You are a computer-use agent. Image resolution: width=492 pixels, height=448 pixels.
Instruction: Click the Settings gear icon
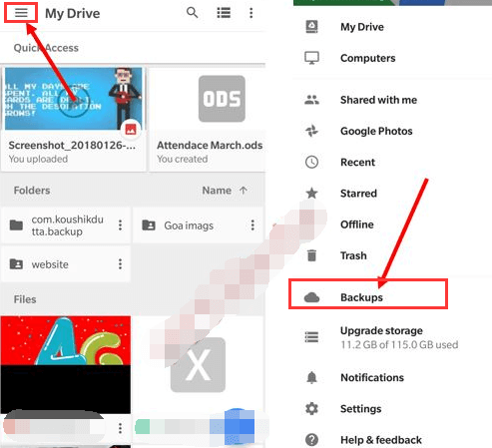pos(311,408)
